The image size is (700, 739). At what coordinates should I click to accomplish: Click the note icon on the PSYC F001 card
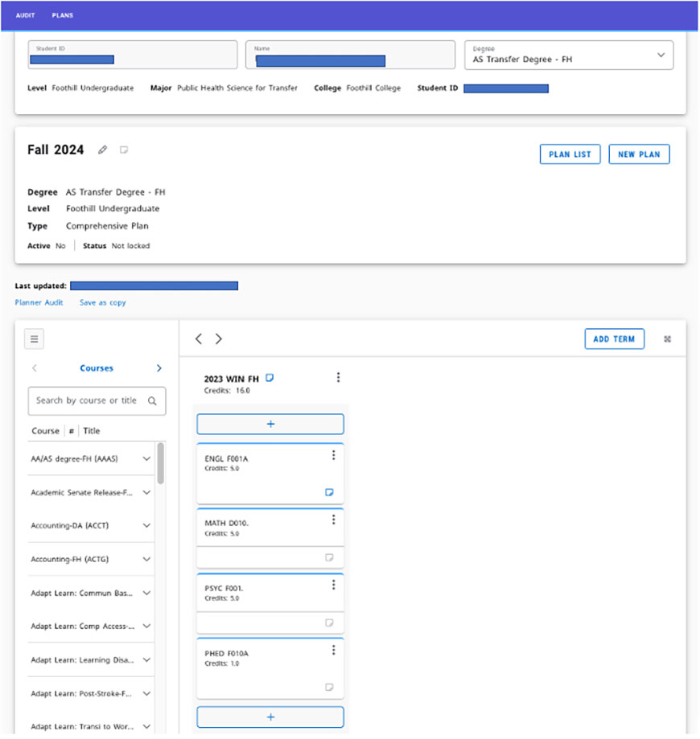point(329,623)
